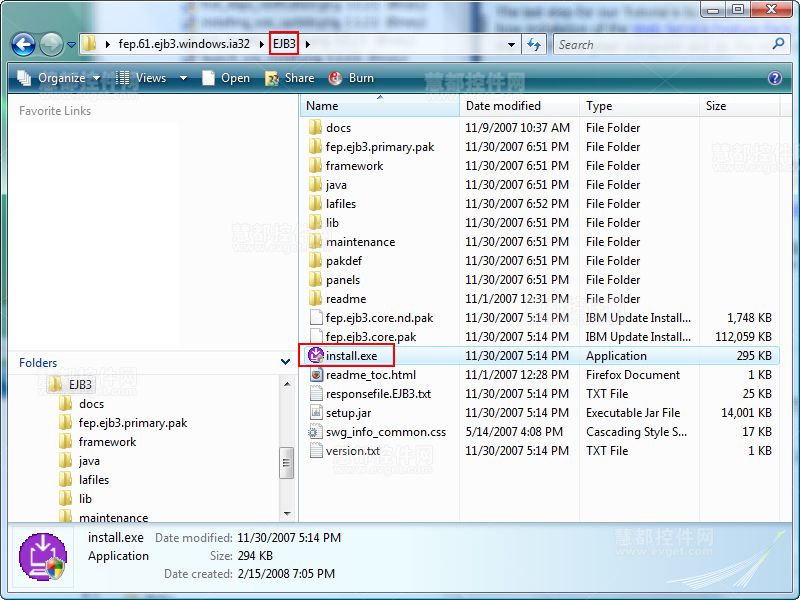Select maintenance folder icon in file list
The image size is (800, 600).
tap(315, 241)
